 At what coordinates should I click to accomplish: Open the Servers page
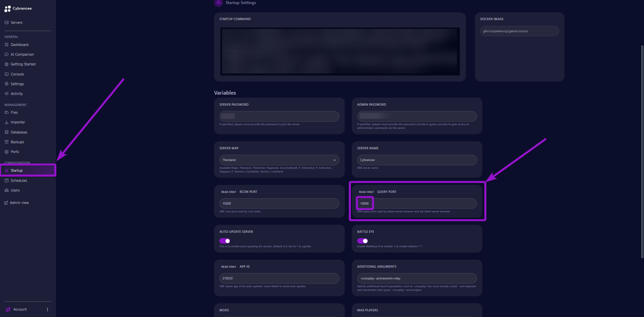coord(16,22)
